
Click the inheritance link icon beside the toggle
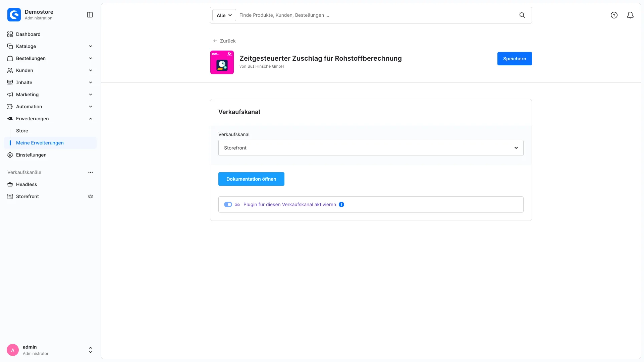[237, 204]
